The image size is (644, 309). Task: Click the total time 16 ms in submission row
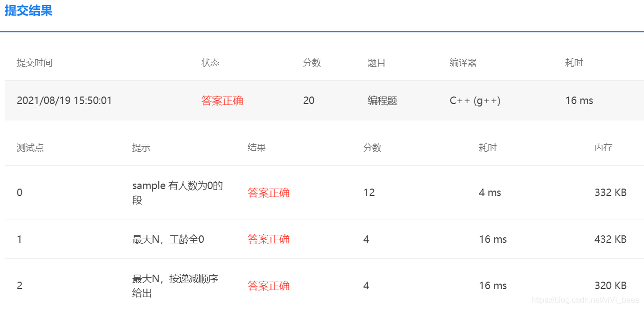[x=579, y=101]
